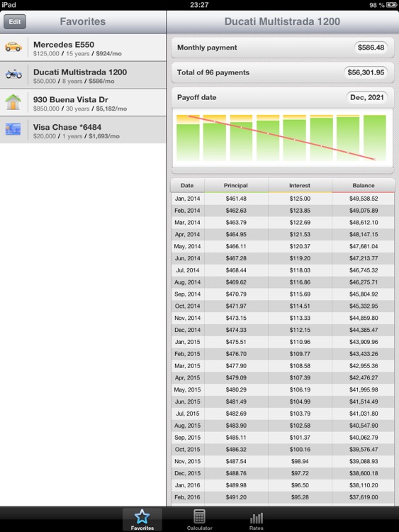Open the 930 Buena Vista Dr loan
Viewport: 399px width, 532px height.
click(83, 102)
